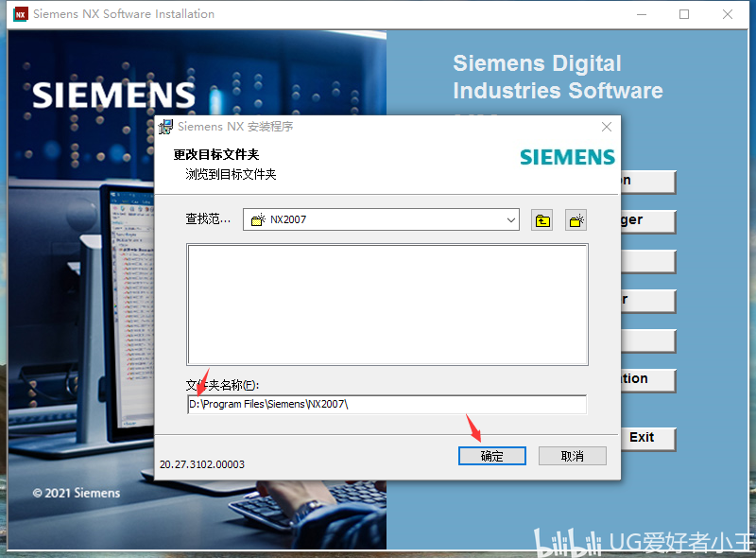Click version text 20.27.3102.00003

(x=202, y=464)
